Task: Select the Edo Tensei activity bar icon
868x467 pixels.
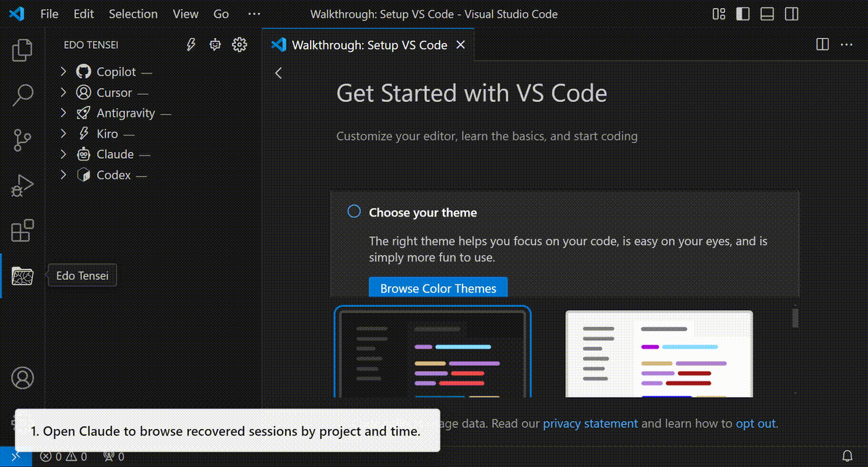Action: [22, 276]
